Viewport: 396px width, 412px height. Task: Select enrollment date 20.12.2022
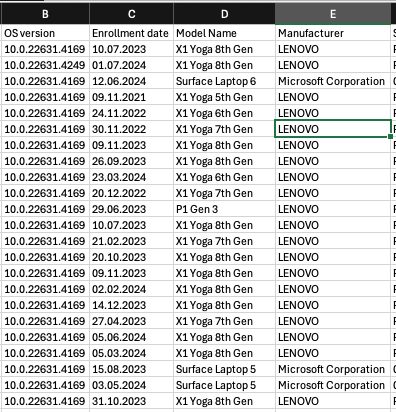[132, 193]
